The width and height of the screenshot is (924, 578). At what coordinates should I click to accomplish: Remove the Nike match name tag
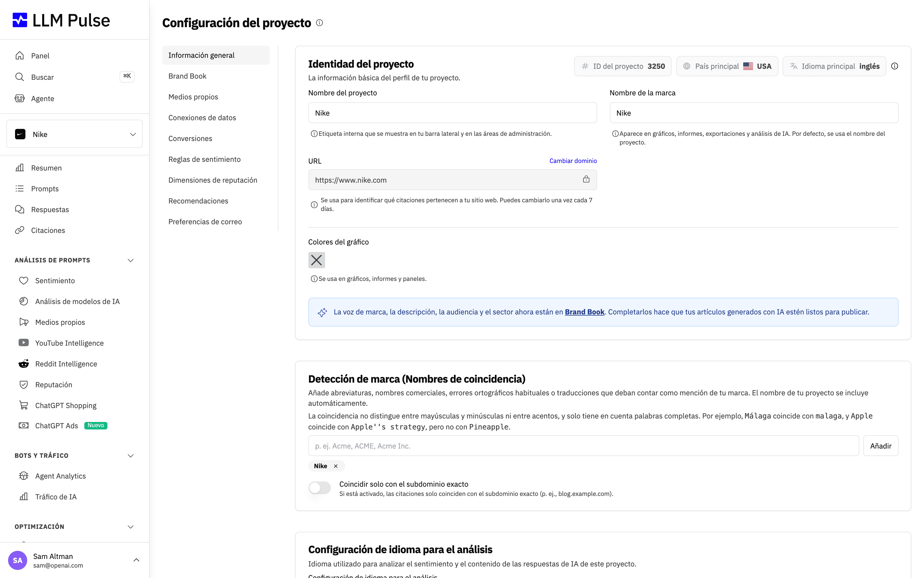point(336,466)
